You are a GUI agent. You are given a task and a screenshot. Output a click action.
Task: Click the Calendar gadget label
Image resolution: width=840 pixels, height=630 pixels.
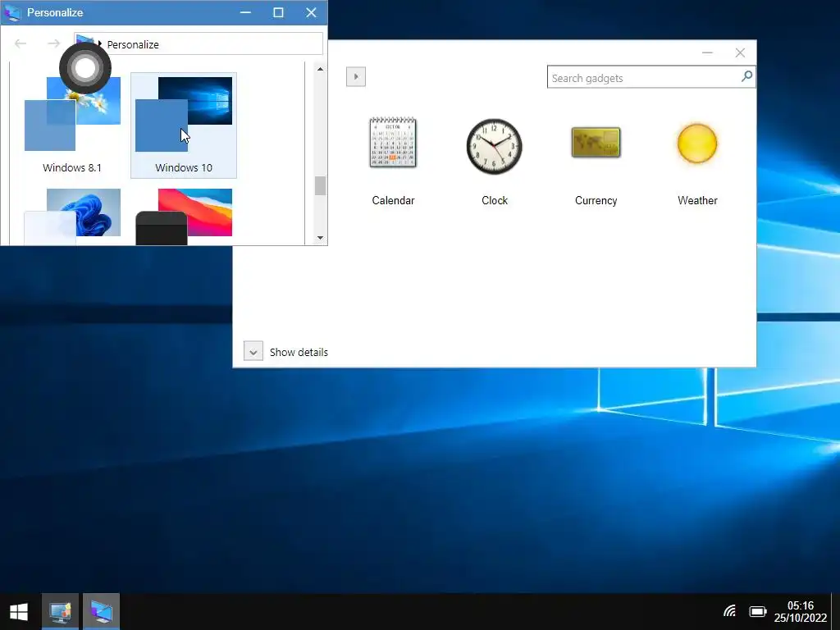click(393, 200)
